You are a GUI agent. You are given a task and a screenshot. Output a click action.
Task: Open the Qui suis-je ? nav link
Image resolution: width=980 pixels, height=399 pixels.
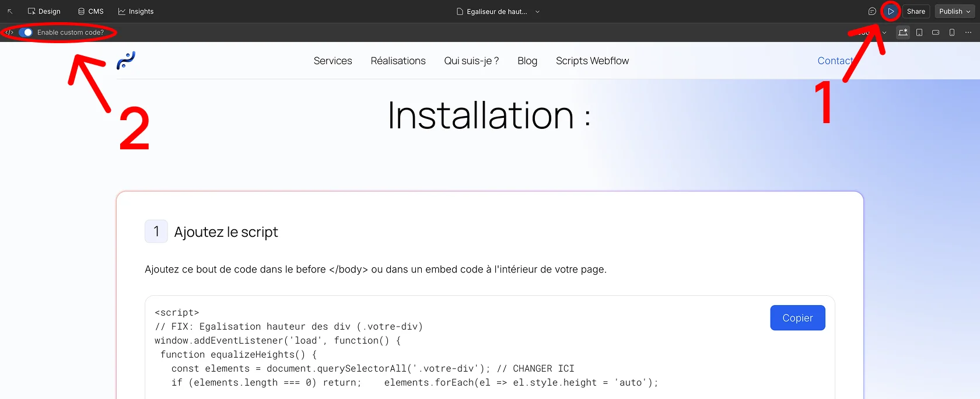tap(471, 61)
